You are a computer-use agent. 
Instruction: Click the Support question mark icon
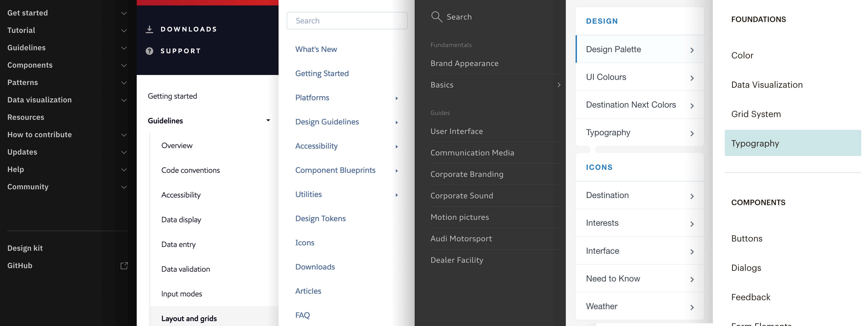[149, 51]
